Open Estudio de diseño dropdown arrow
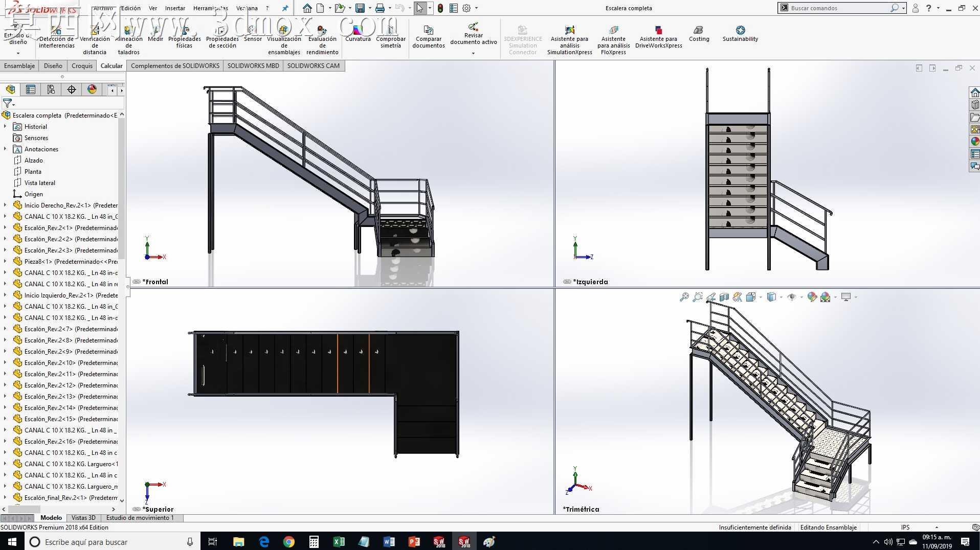The height and width of the screenshot is (550, 980). pos(18,53)
